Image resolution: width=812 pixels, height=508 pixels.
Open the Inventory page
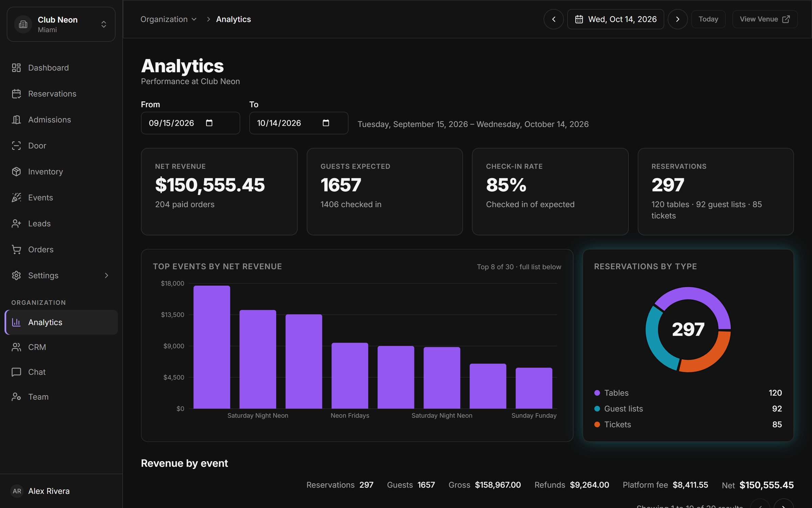(x=61, y=172)
